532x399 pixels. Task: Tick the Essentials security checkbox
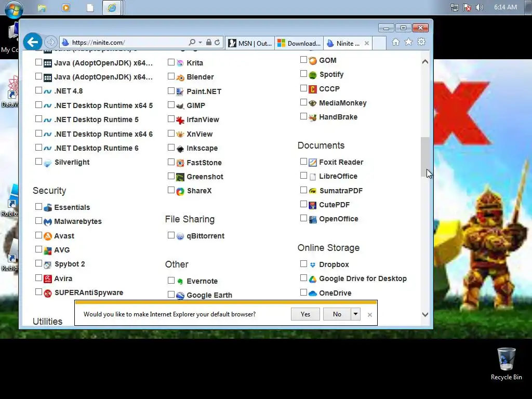[38, 207]
